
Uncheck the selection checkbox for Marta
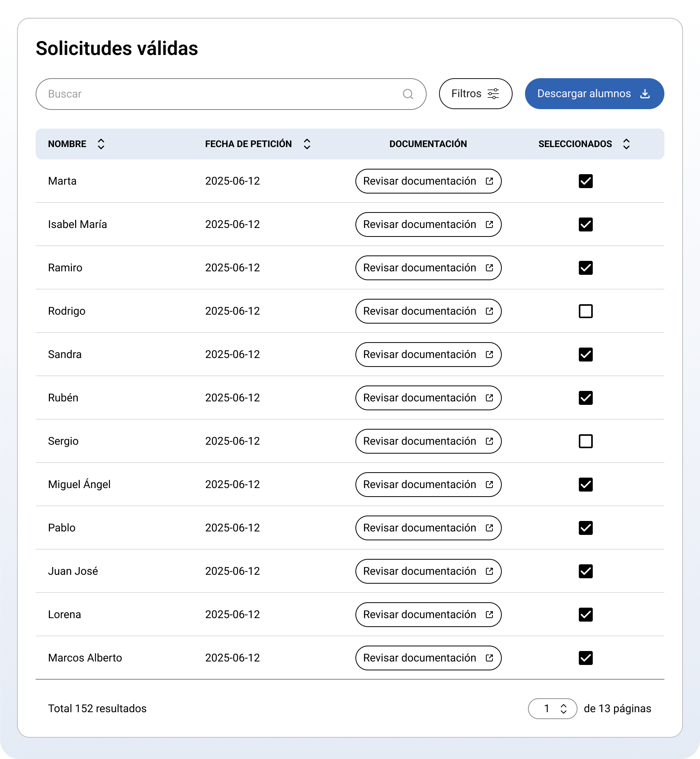585,181
